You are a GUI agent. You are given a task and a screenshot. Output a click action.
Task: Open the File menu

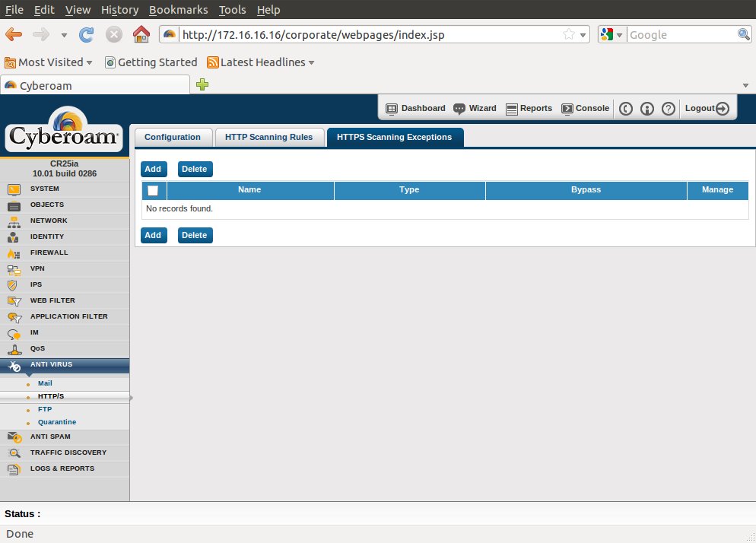click(x=14, y=10)
